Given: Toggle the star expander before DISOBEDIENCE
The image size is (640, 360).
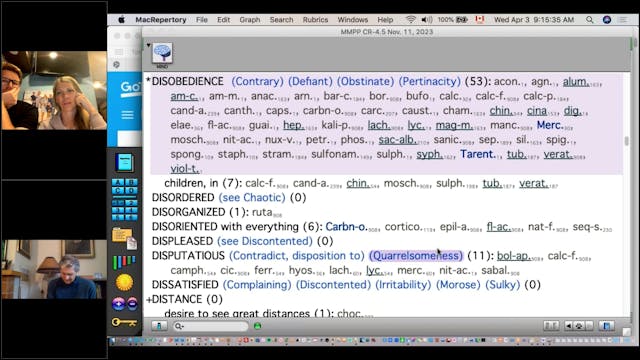Looking at the screenshot, I should click(149, 81).
